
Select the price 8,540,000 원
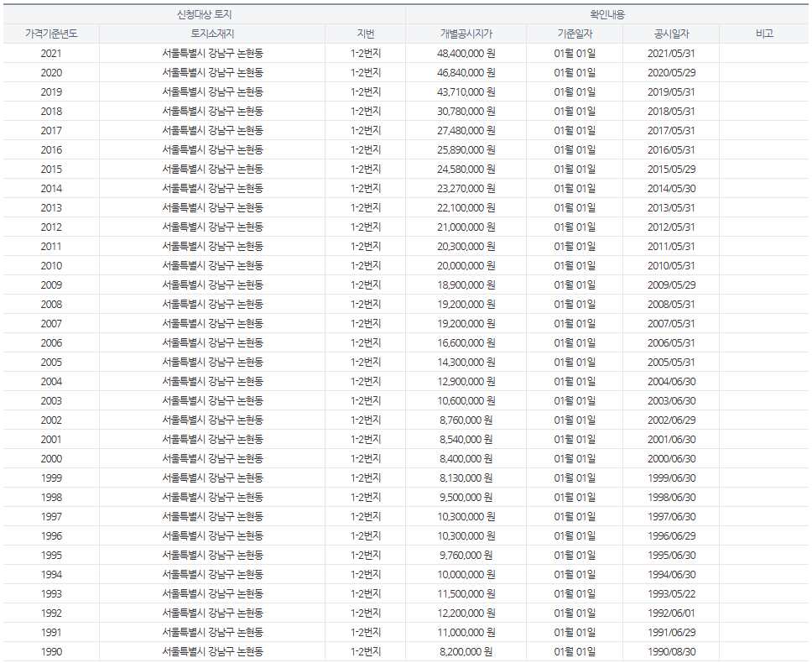pyautogui.click(x=466, y=439)
